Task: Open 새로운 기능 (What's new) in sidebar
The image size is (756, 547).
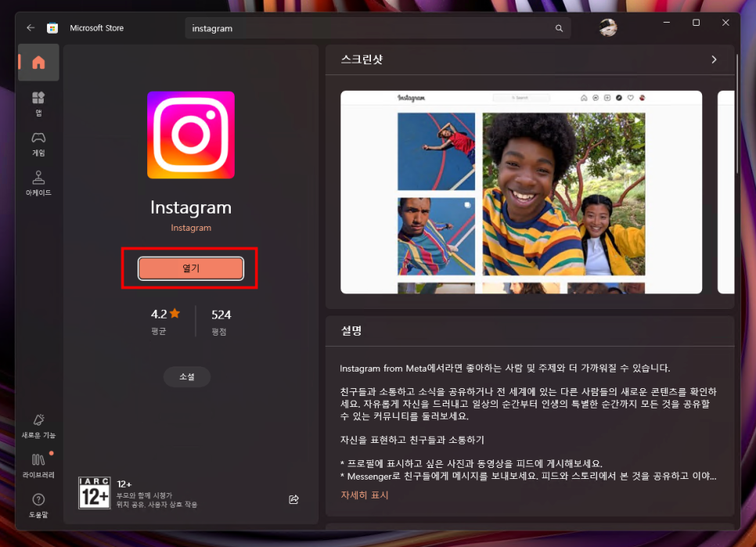Action: pos(38,426)
